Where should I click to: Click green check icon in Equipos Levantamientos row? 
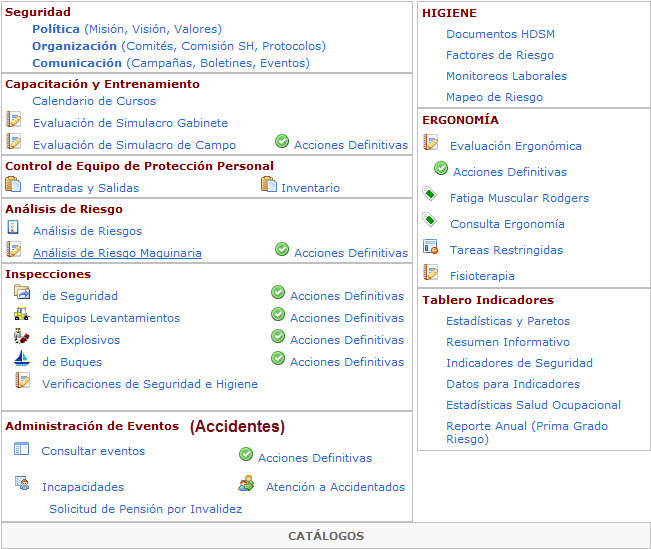pyautogui.click(x=278, y=314)
